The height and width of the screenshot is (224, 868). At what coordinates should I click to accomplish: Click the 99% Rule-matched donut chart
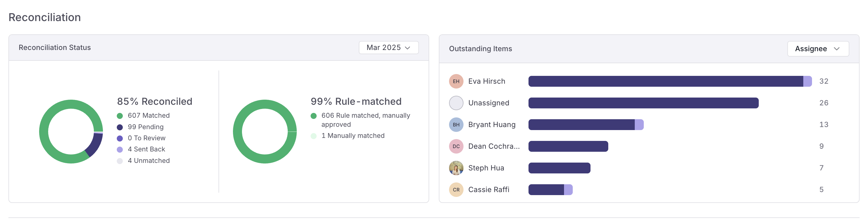pos(265,131)
